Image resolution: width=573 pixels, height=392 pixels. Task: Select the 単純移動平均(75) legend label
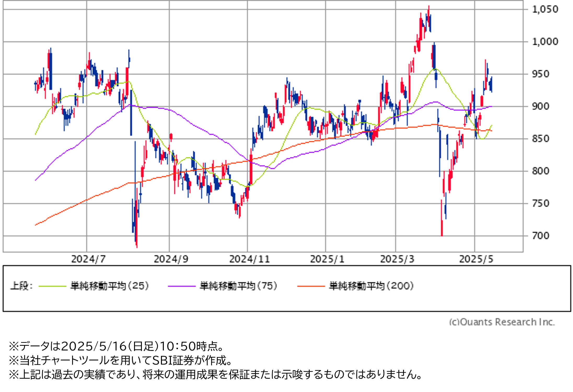pos(239,286)
